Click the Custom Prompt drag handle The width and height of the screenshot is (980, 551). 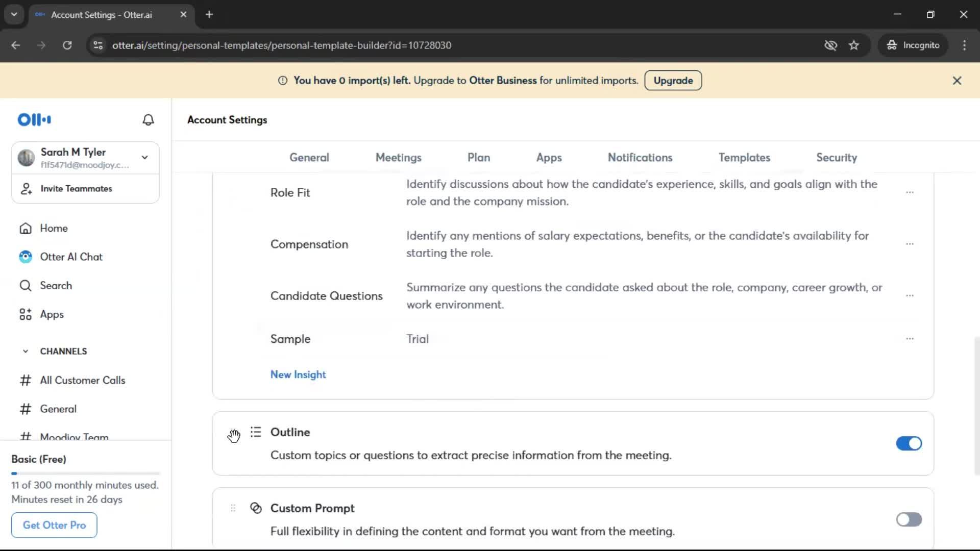233,508
